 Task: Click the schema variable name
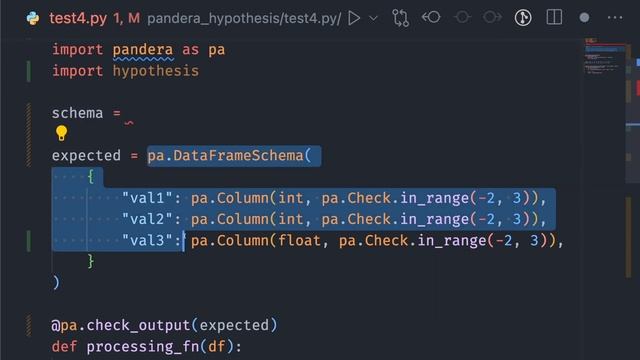pyautogui.click(x=77, y=113)
